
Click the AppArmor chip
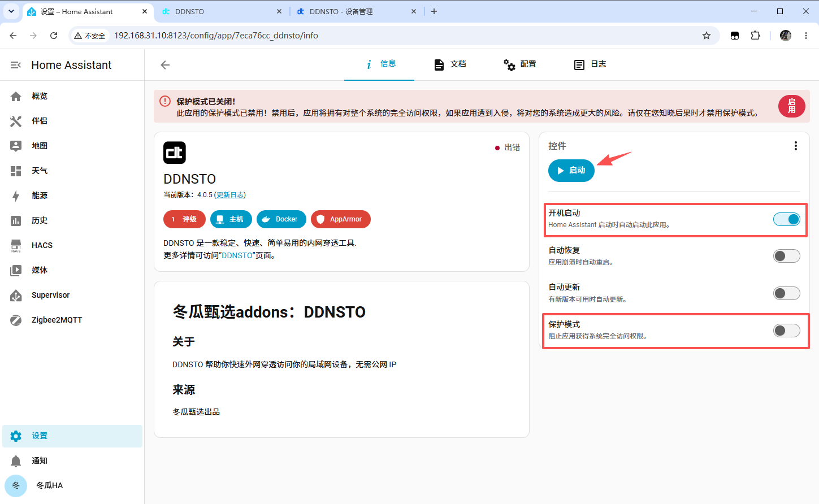pyautogui.click(x=341, y=219)
